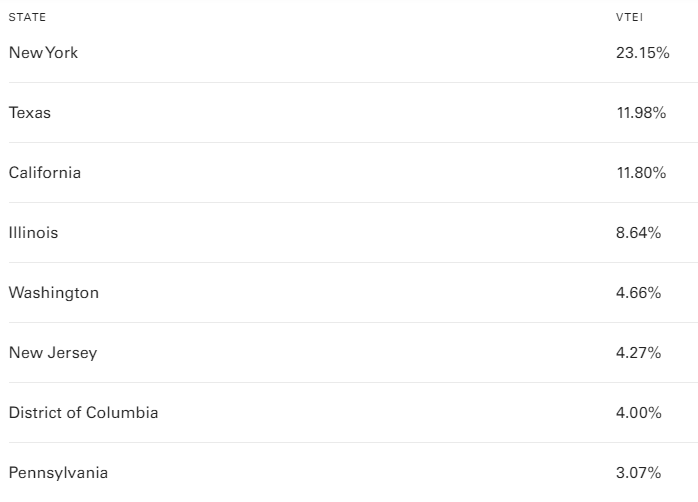Image resolution: width=698 pixels, height=502 pixels.
Task: Select the District of Columbia label
Action: click(x=83, y=412)
